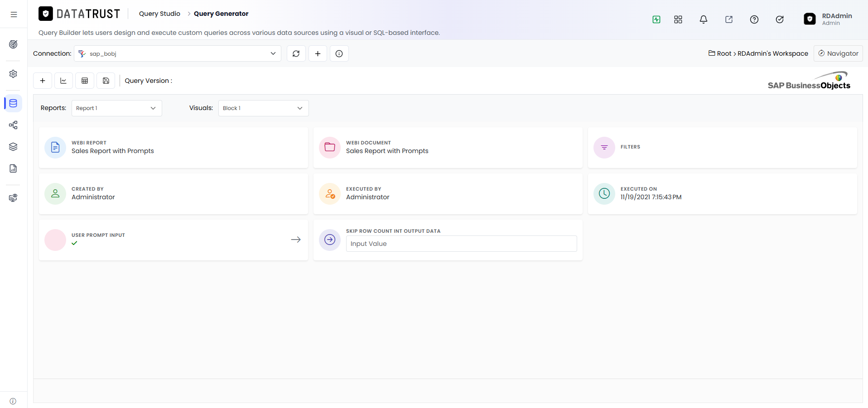Viewport: 868px width, 408px height.
Task: Expand the sap_bobj connection dropdown
Action: coord(178,53)
